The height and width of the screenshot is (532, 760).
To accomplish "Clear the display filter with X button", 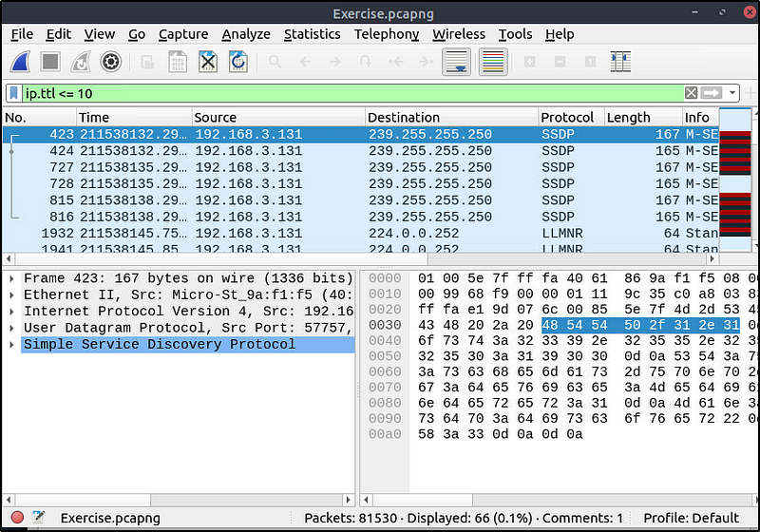I will point(691,93).
